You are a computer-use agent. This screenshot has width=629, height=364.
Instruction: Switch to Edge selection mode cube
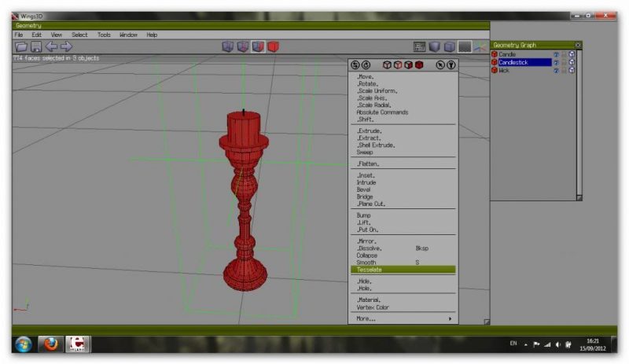click(x=243, y=47)
